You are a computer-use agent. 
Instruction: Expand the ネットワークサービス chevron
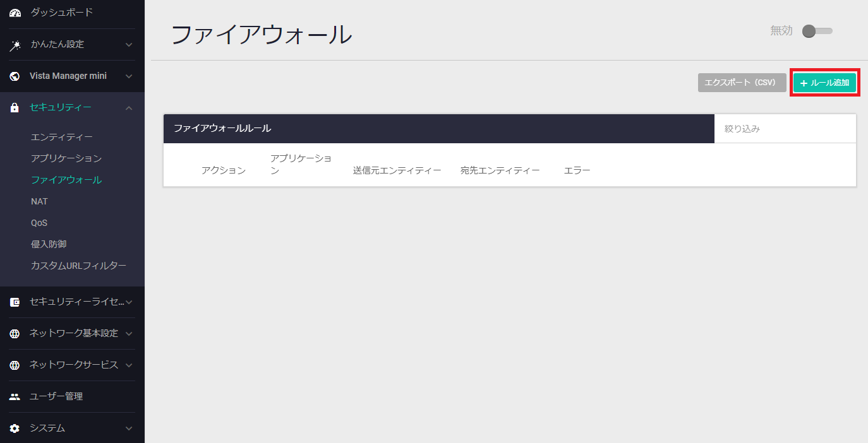(x=129, y=365)
